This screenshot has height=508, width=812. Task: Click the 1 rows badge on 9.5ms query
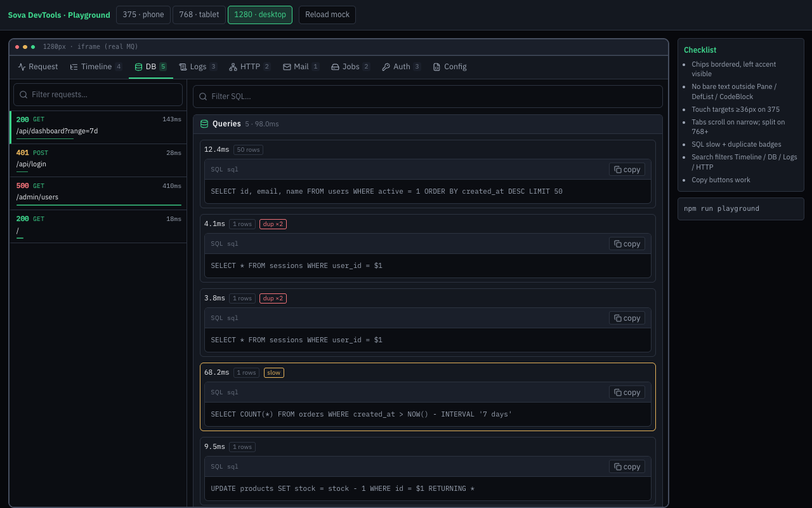(242, 447)
